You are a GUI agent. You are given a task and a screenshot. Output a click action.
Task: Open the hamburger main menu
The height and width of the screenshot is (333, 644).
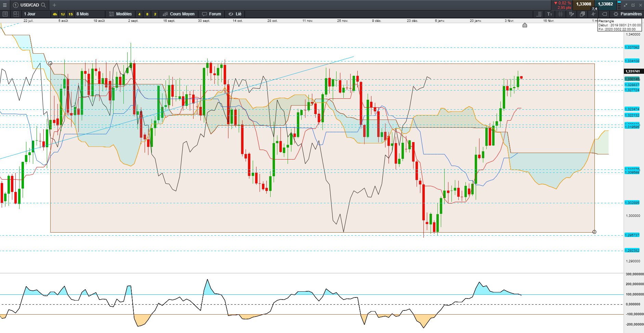tap(5, 5)
